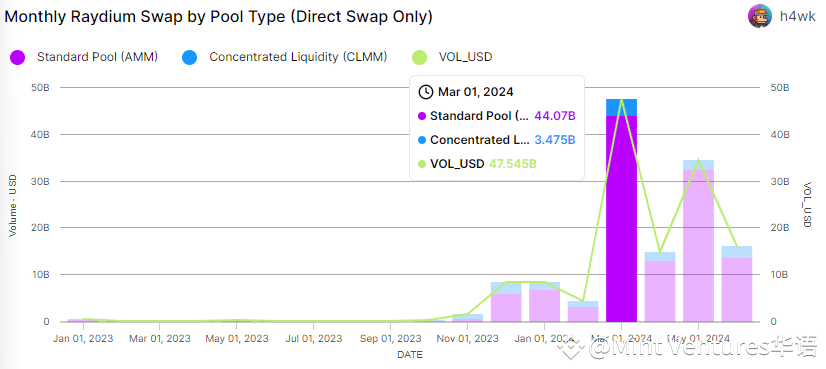Click the chart title text
This screenshot has width=826, height=369.
tap(219, 16)
